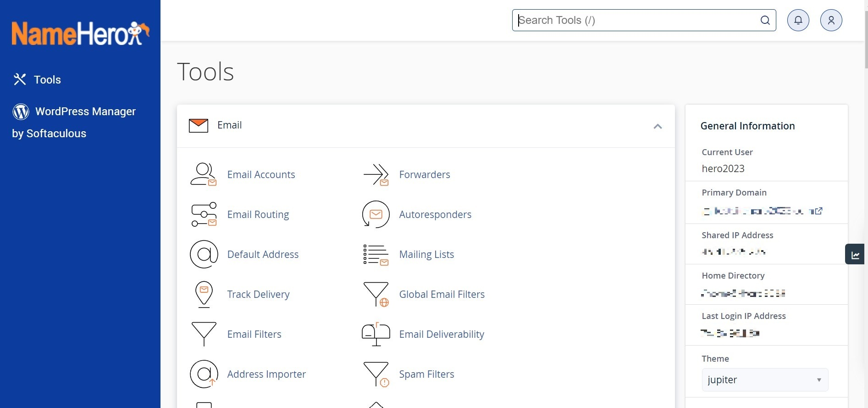Go to Email Routing link
Image resolution: width=868 pixels, height=408 pixels.
coord(258,214)
